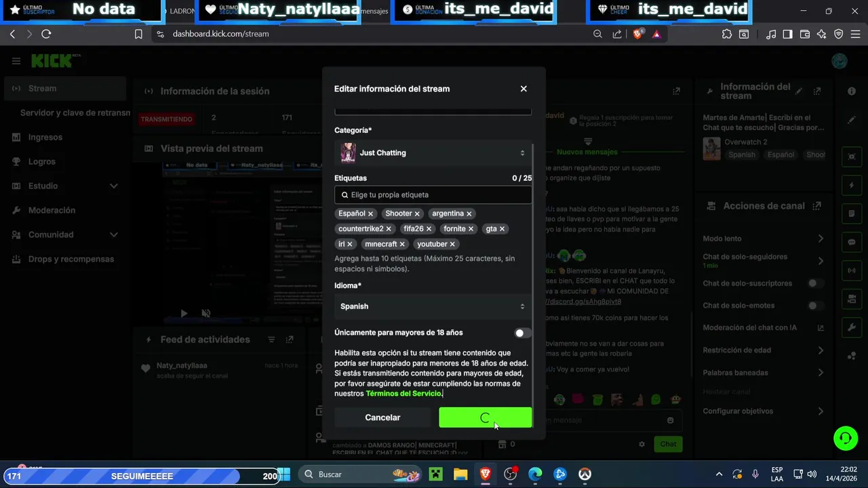Open the Modo lento settings

[x=764, y=239]
